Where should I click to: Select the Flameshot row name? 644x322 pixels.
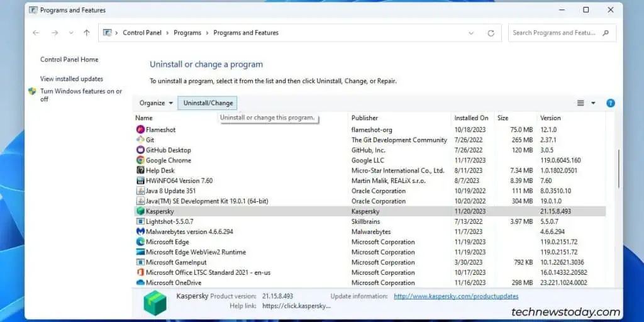coord(160,130)
